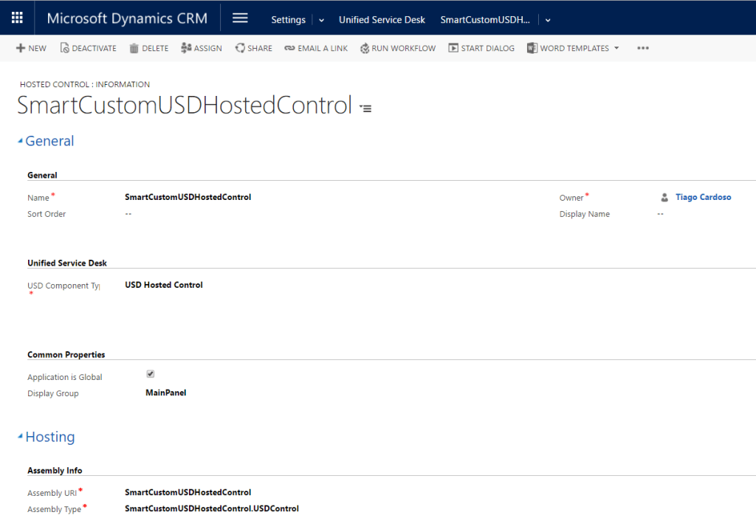This screenshot has width=756, height=532.
Task: Open the app launcher waffle icon
Action: point(17,18)
